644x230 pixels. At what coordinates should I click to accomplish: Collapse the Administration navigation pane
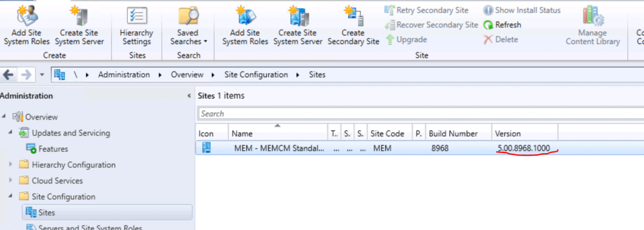pyautogui.click(x=189, y=96)
